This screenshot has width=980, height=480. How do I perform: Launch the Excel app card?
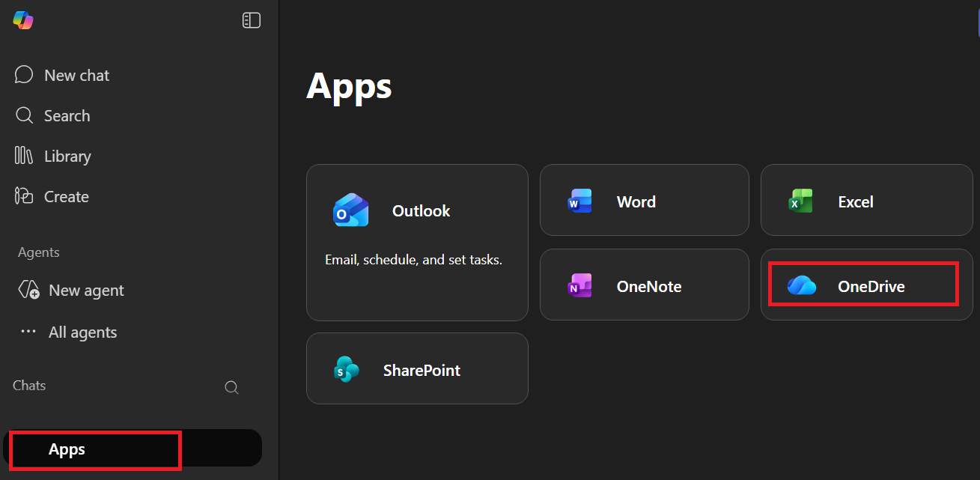point(867,200)
